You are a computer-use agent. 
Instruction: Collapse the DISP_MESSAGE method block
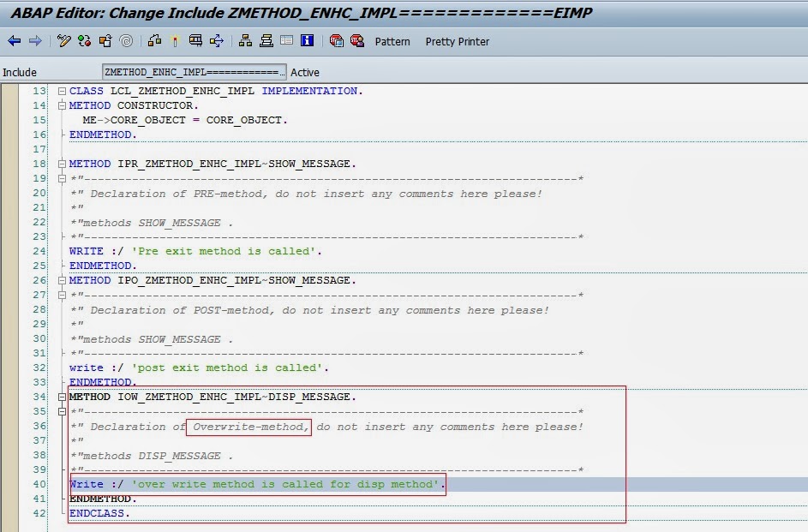[60, 397]
